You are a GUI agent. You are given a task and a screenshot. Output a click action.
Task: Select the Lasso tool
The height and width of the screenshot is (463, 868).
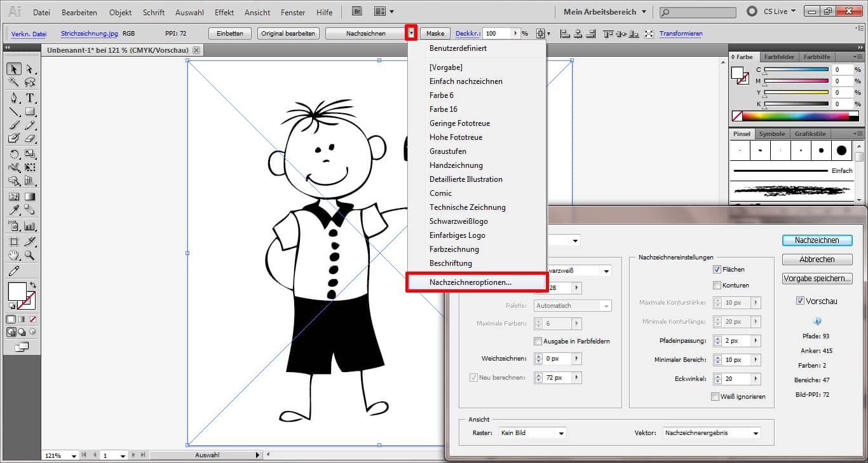click(x=29, y=80)
